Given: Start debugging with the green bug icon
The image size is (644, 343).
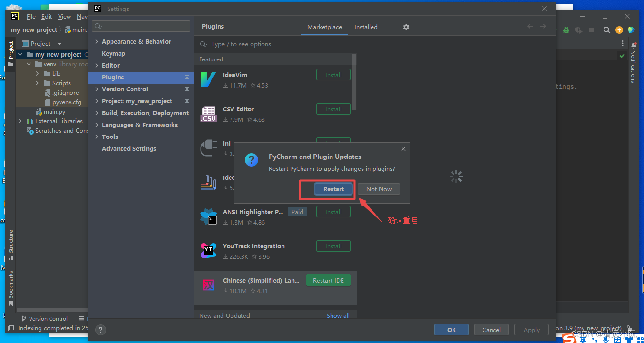Looking at the screenshot, I should (566, 30).
